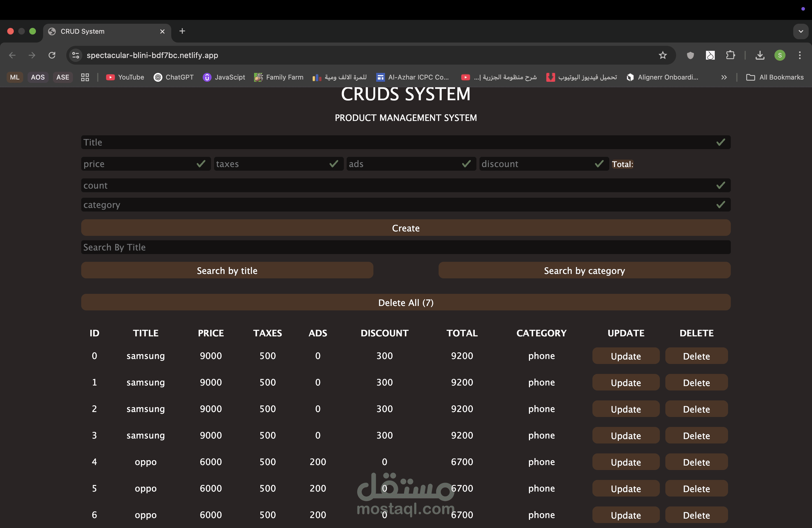Update the oppo product with ID 5
The width and height of the screenshot is (812, 528).
click(x=626, y=489)
